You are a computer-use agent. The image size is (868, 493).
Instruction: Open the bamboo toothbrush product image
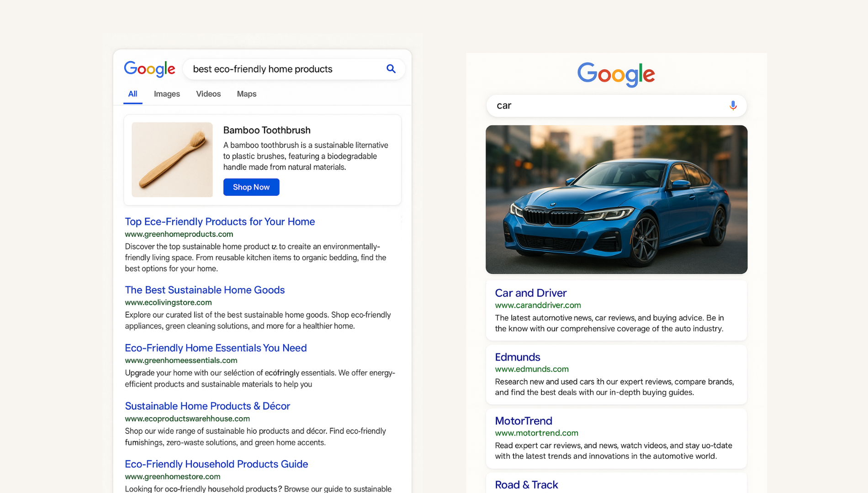coord(172,160)
